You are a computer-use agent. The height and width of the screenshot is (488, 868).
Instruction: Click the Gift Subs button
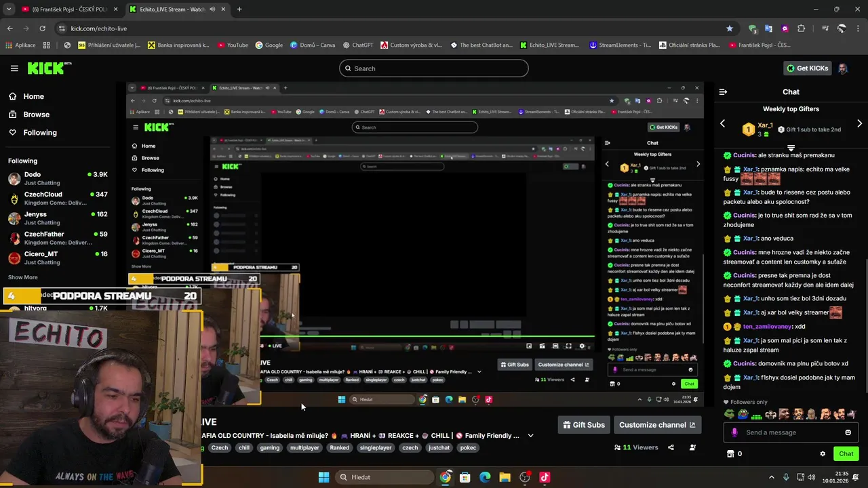(583, 425)
